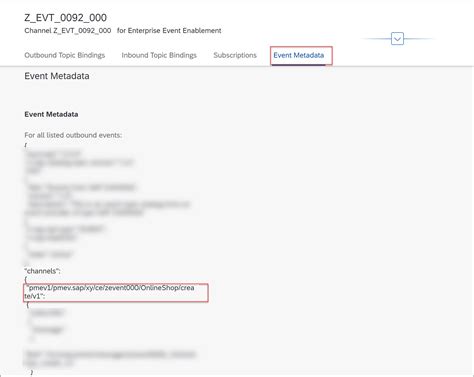Open the Outbound Topic Bindings tab
Image resolution: width=474 pixels, height=377 pixels.
[65, 55]
